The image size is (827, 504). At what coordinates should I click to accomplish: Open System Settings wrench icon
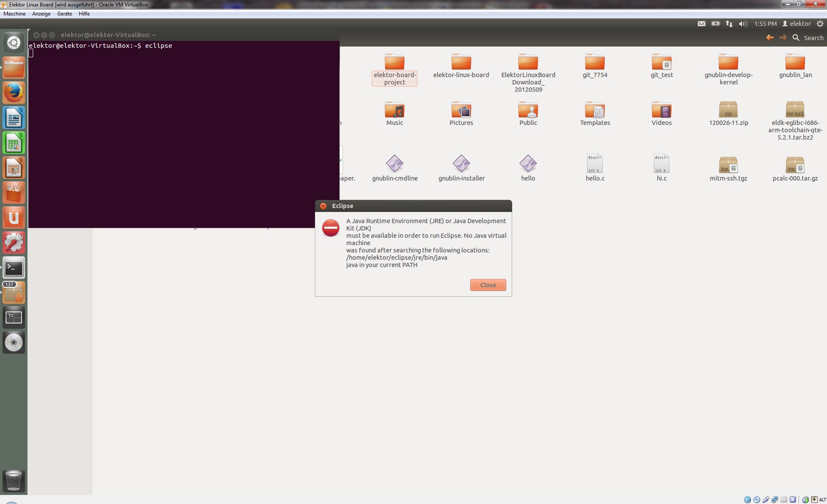click(14, 243)
